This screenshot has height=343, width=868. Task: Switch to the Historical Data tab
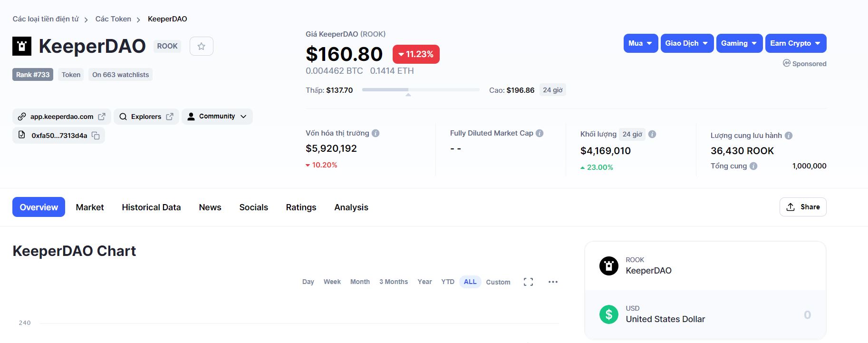151,207
